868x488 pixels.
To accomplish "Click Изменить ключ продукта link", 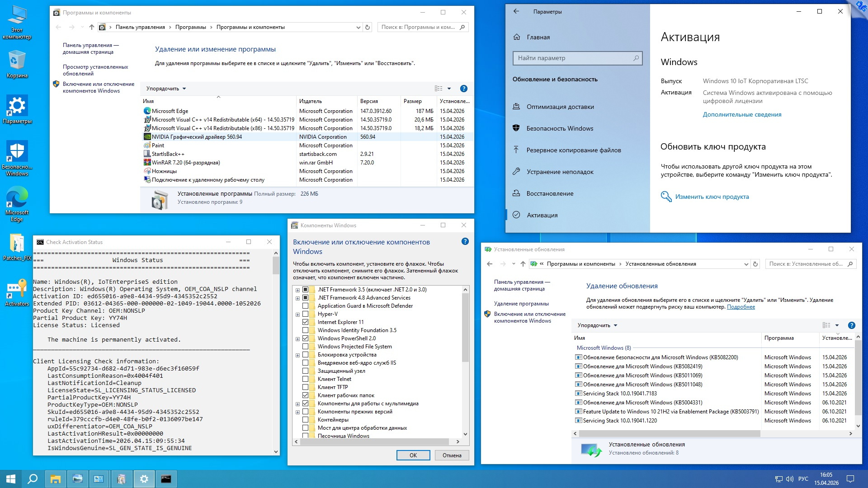I will (712, 197).
